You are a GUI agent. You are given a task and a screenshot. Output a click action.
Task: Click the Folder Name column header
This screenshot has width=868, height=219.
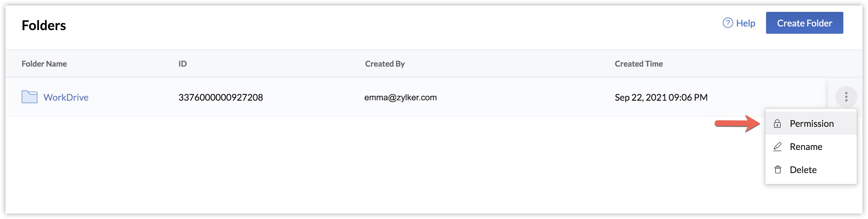(x=44, y=64)
